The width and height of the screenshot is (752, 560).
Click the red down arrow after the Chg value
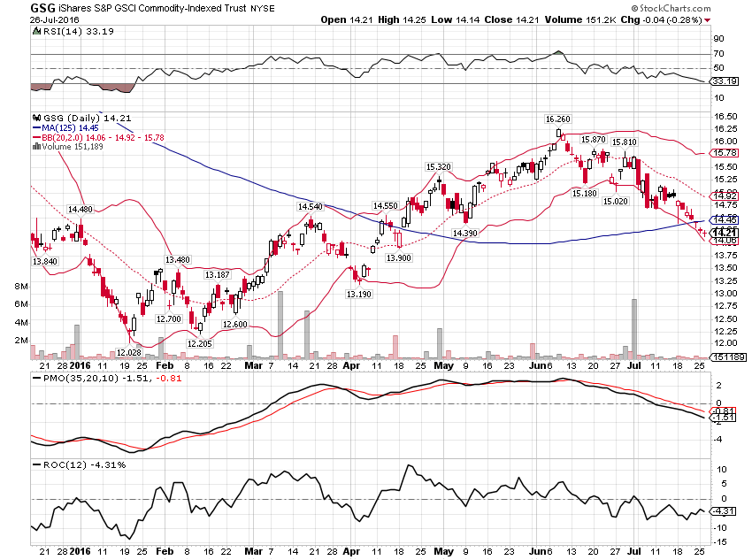coord(708,20)
